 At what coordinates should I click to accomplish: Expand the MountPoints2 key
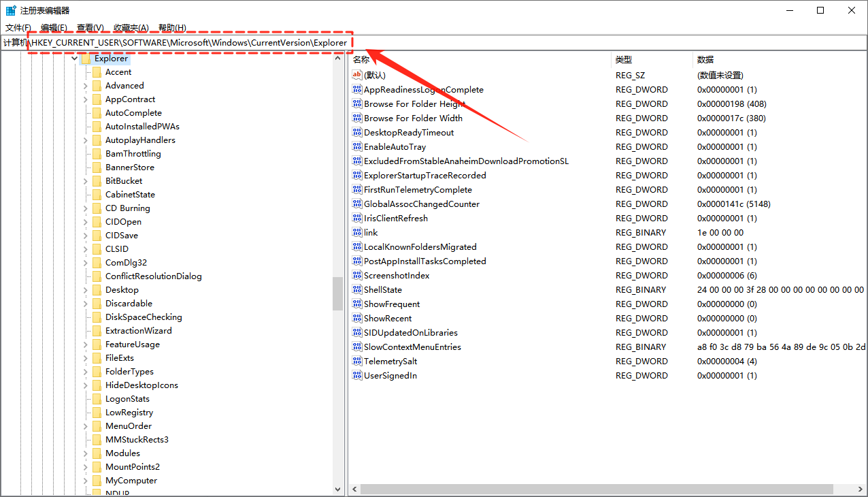point(86,467)
